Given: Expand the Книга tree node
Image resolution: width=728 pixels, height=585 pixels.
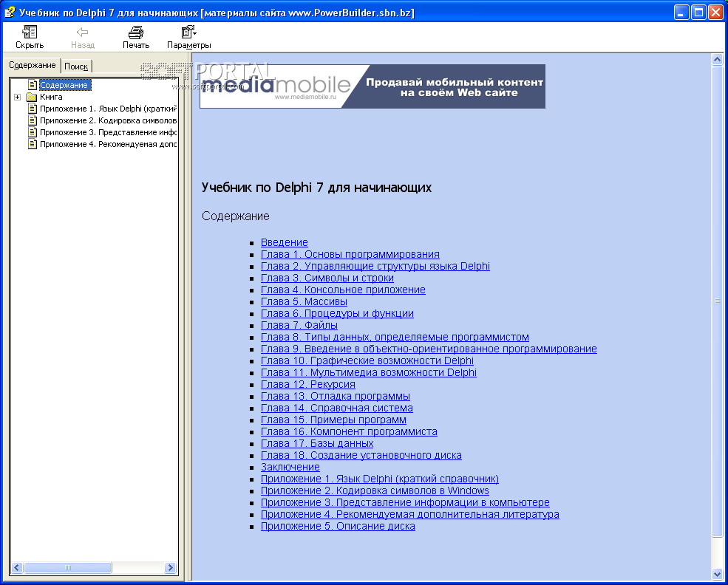Looking at the screenshot, I should [17, 97].
